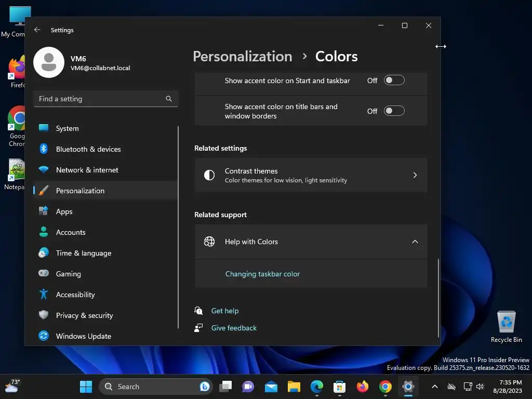This screenshot has height=399, width=532.
Task: Click the Bing icon in taskbar search
Action: point(204,387)
